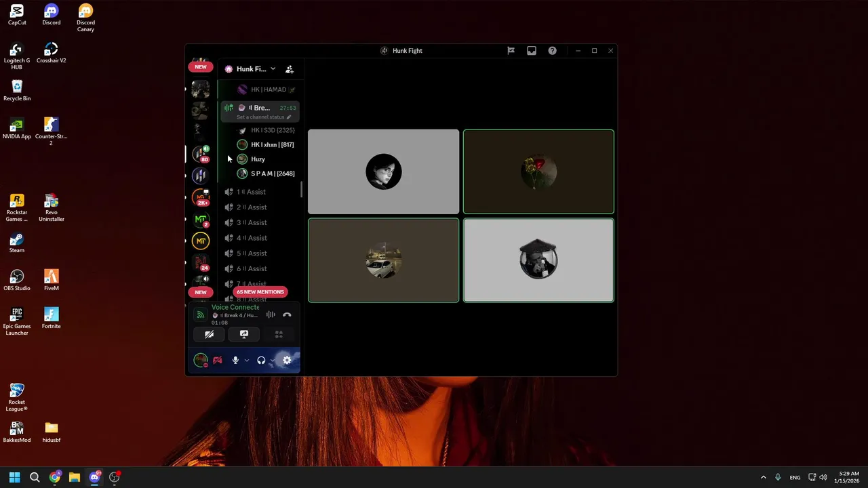Join the 6 Assist voice channel
Screen dimensions: 868x488
point(260,269)
